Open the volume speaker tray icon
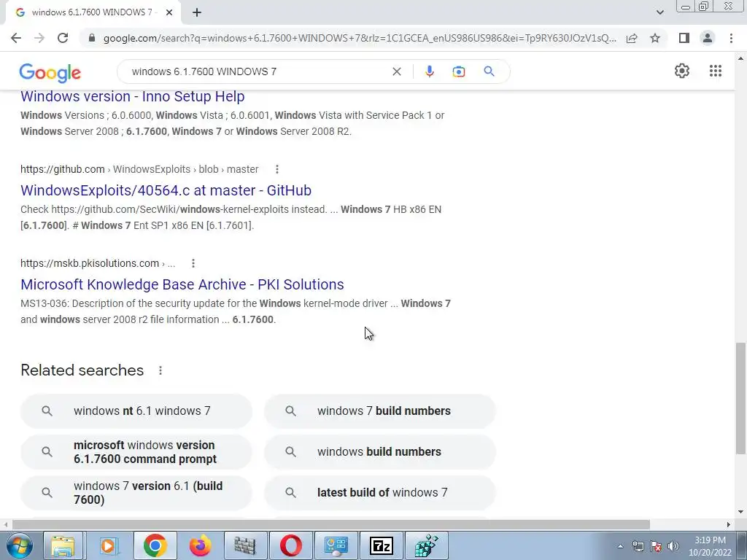Viewport: 747px width, 560px height. tap(673, 546)
